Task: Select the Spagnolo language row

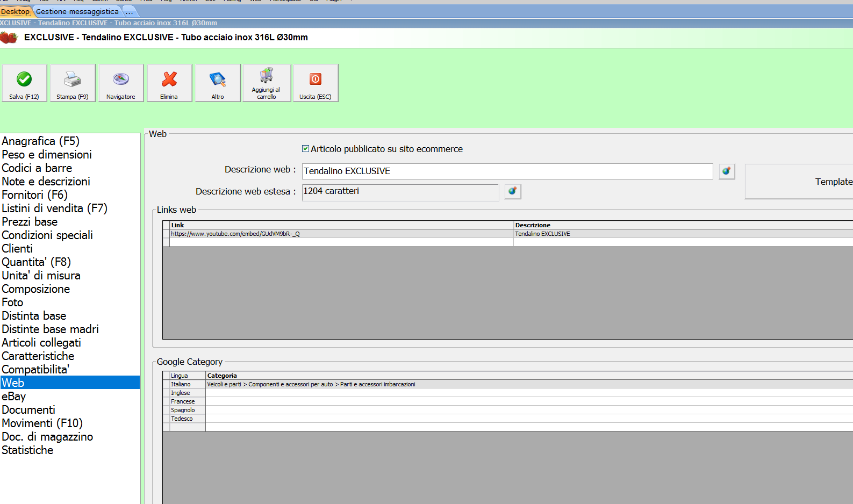Action: (188, 410)
